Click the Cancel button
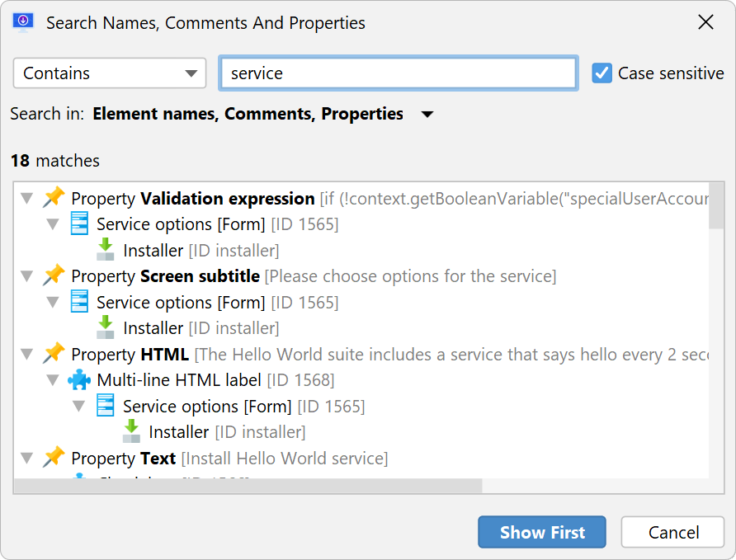This screenshot has height=560, width=736. [x=673, y=532]
